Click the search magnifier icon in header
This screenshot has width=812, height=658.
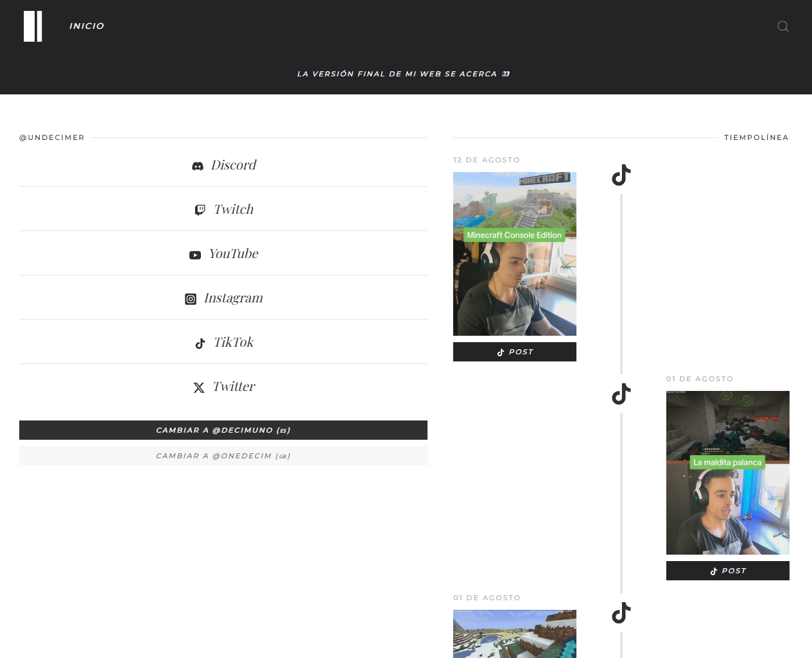coord(782,26)
